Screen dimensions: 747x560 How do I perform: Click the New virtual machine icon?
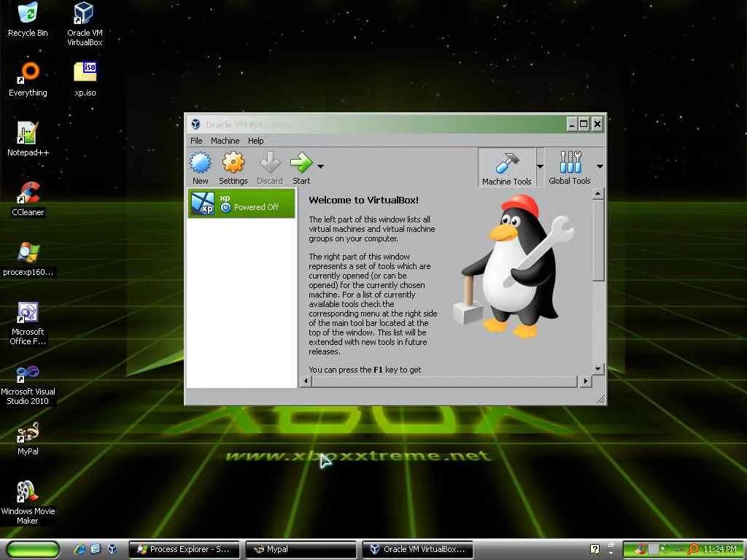201,163
